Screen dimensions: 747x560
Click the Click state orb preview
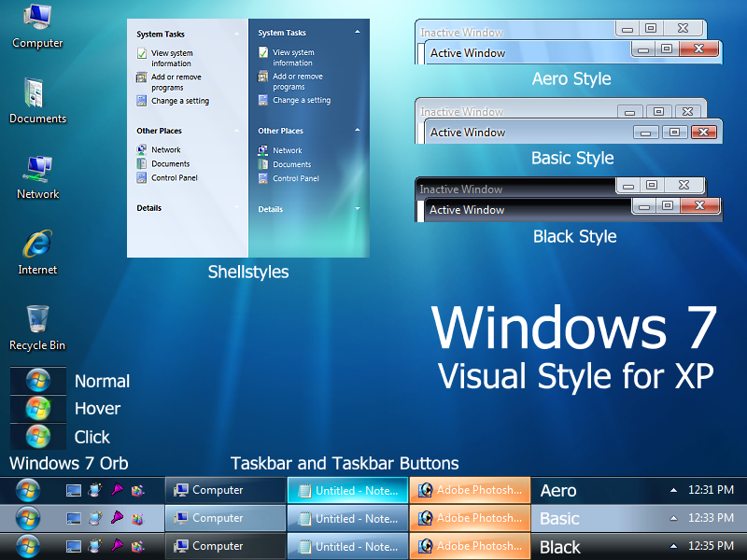click(x=38, y=437)
